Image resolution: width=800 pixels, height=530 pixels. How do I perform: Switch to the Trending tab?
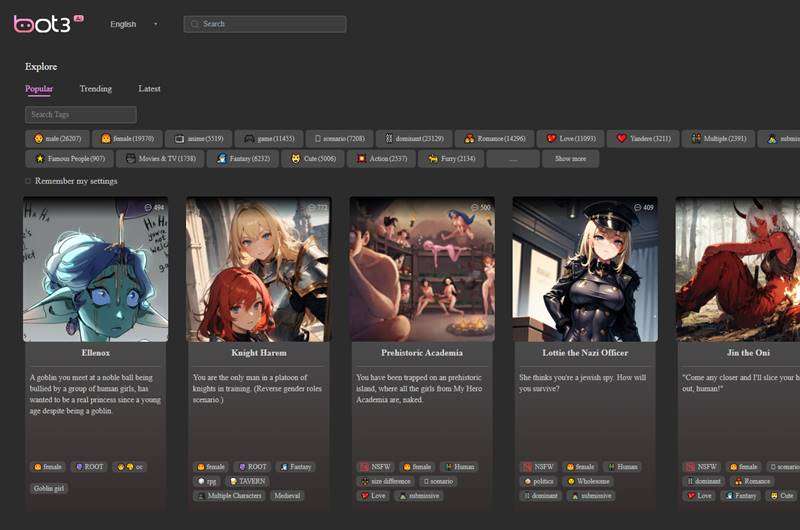tap(95, 89)
